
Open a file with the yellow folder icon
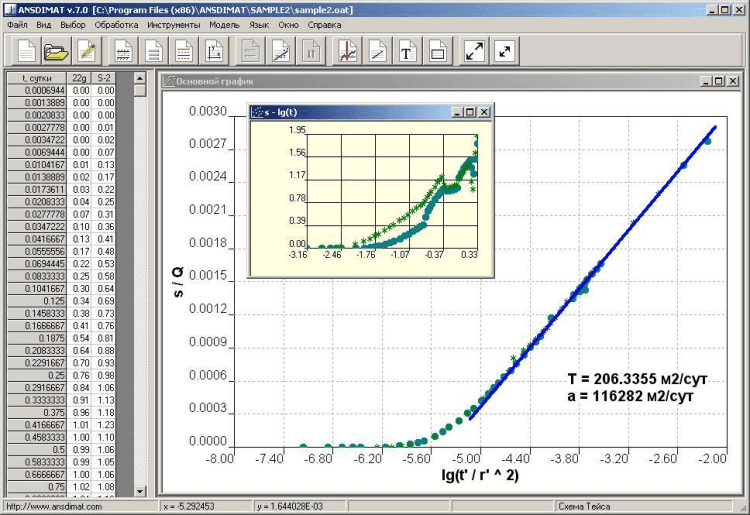click(56, 51)
